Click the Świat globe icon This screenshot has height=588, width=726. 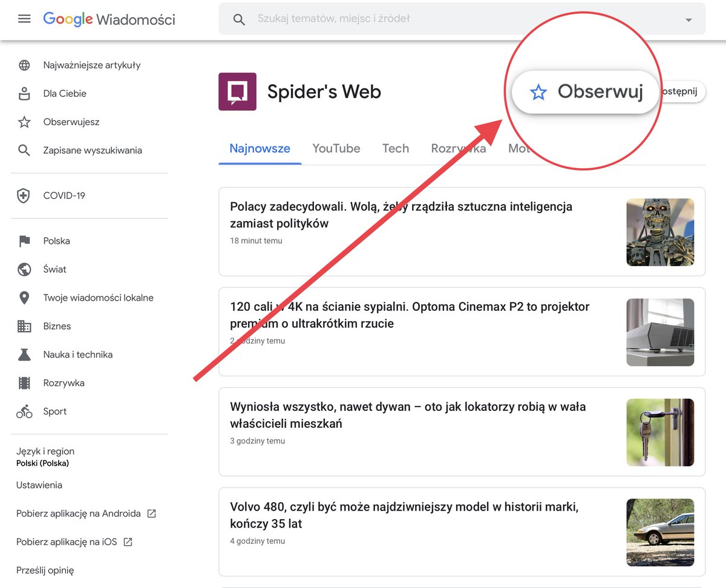pyautogui.click(x=24, y=269)
